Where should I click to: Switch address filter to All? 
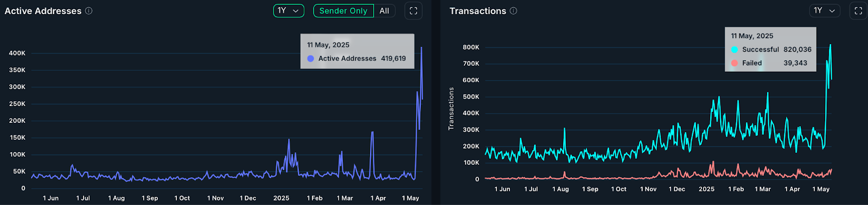(385, 11)
